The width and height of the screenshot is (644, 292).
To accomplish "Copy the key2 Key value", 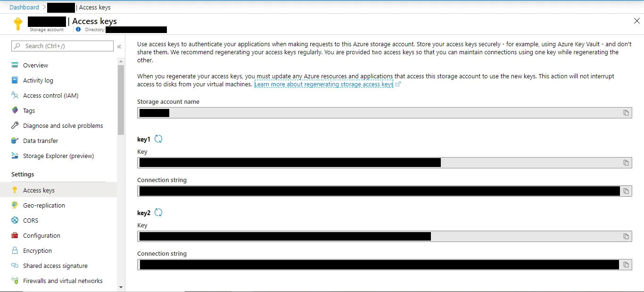I will click(626, 236).
